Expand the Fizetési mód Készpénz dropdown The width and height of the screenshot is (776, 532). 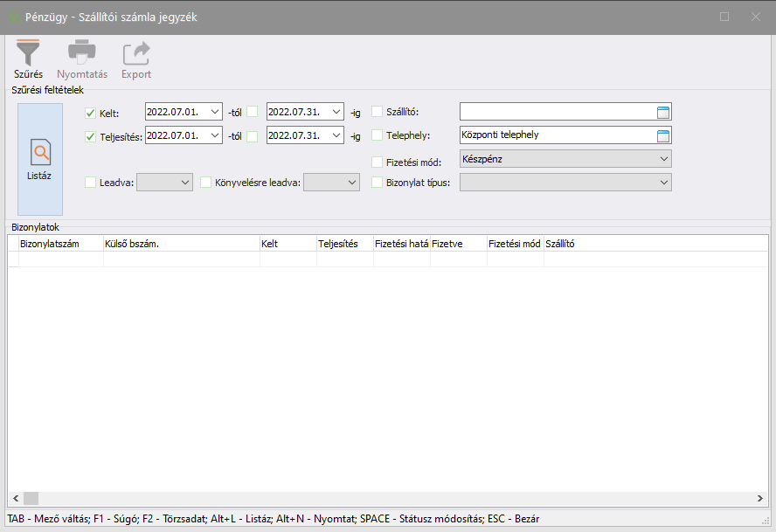[662, 159]
